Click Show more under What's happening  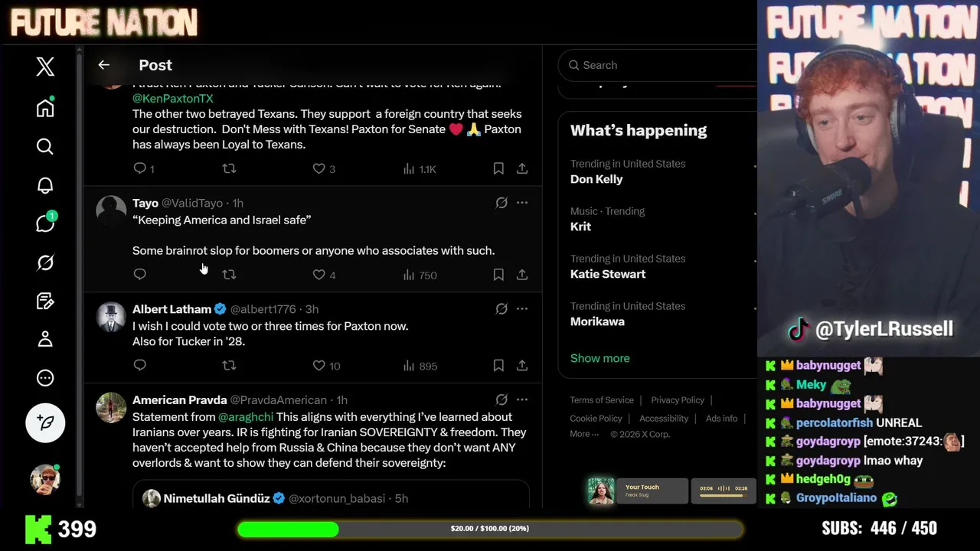(x=599, y=358)
